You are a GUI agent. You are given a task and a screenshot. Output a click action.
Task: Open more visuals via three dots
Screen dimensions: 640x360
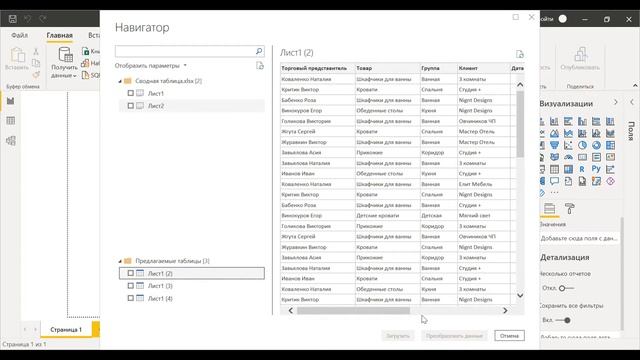click(x=554, y=192)
